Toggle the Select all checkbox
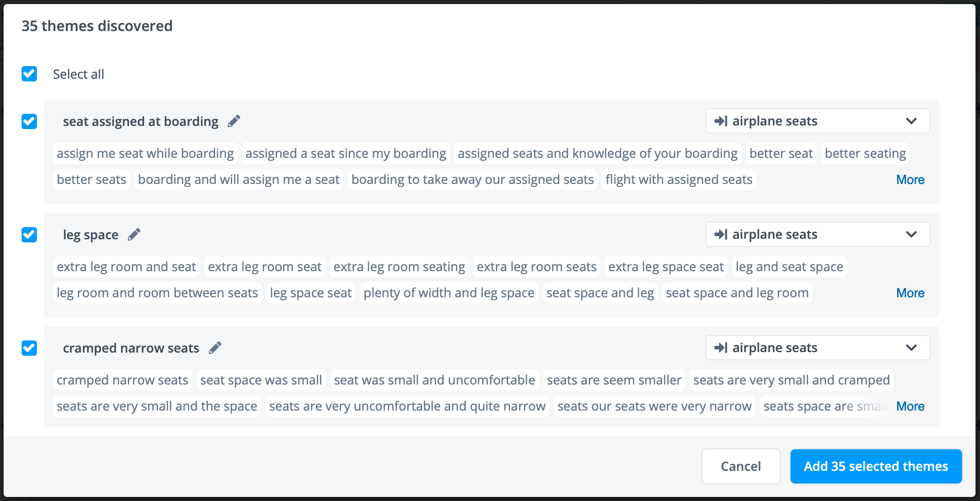980x501 pixels. [x=29, y=74]
